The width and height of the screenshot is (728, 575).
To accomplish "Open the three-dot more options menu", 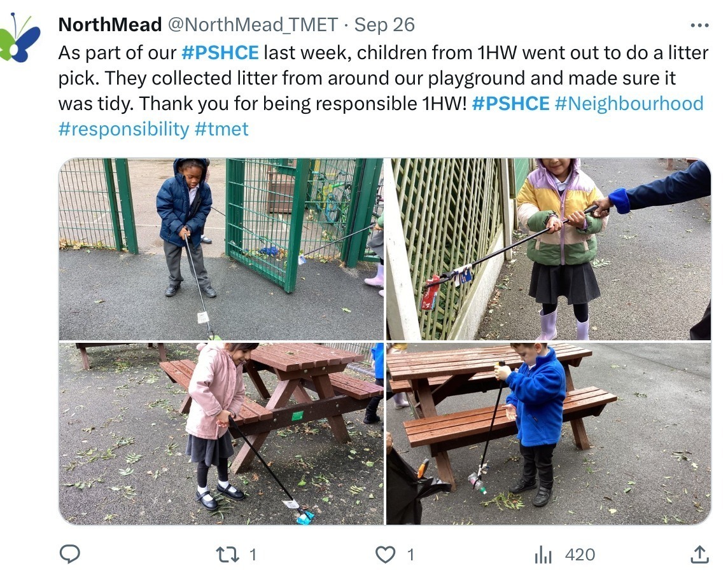I will click(699, 25).
